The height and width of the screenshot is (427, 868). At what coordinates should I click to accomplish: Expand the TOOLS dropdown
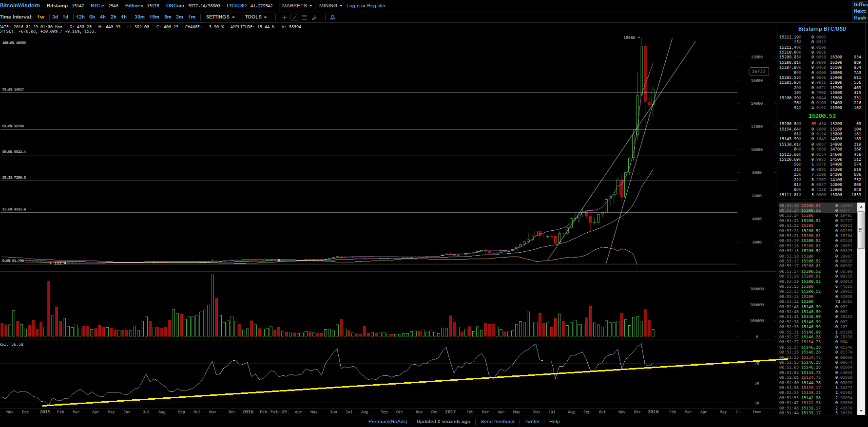tap(256, 17)
